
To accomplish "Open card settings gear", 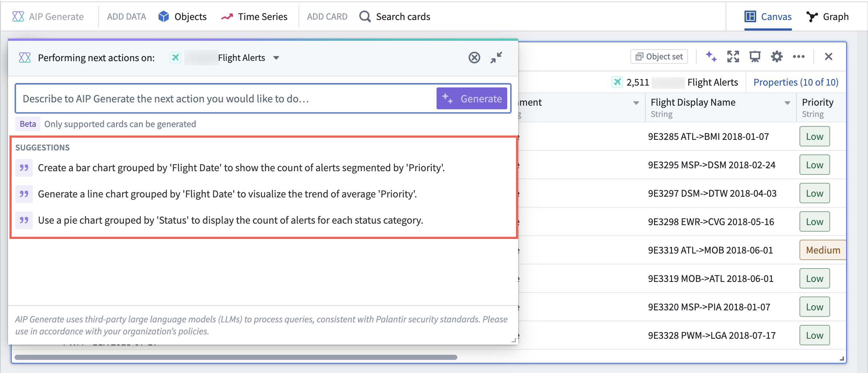I will click(777, 56).
